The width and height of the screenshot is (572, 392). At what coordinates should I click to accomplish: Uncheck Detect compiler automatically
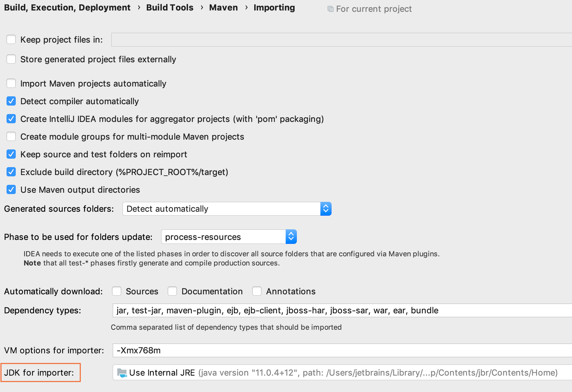click(x=11, y=101)
